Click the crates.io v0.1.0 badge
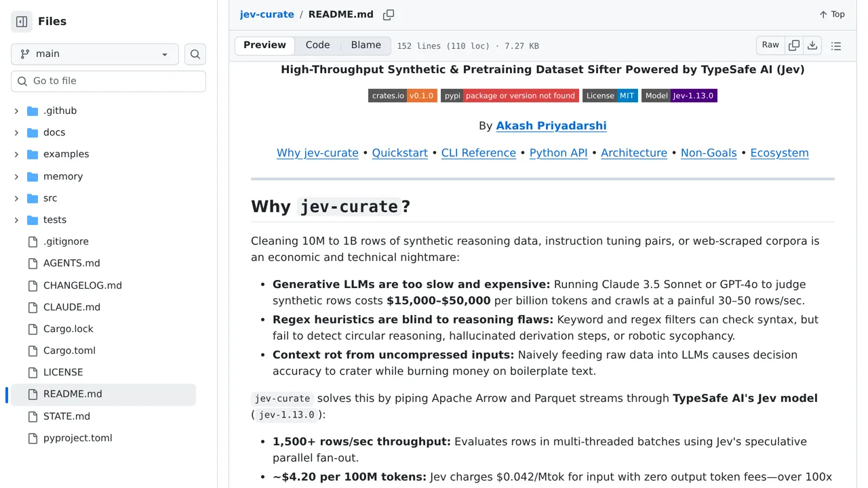This screenshot has width=868, height=488. (x=403, y=96)
